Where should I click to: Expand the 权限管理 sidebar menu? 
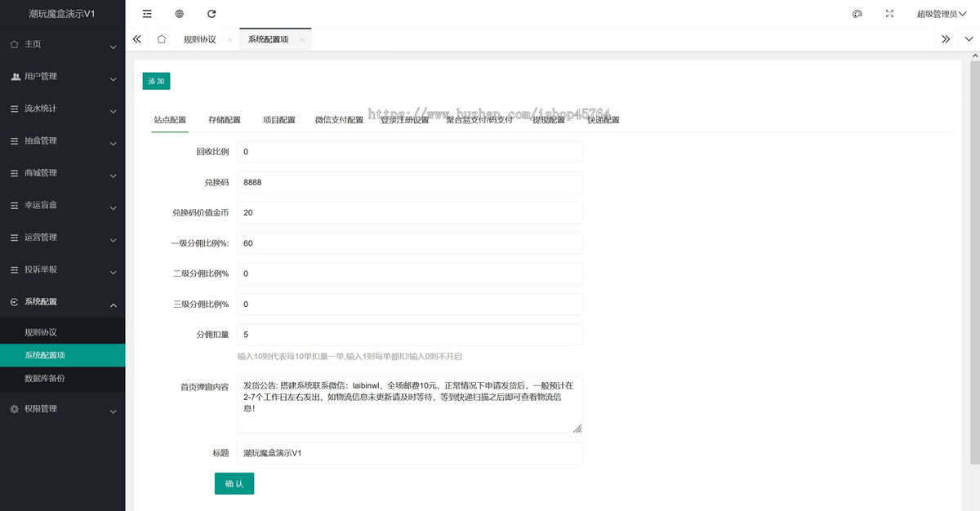point(63,409)
